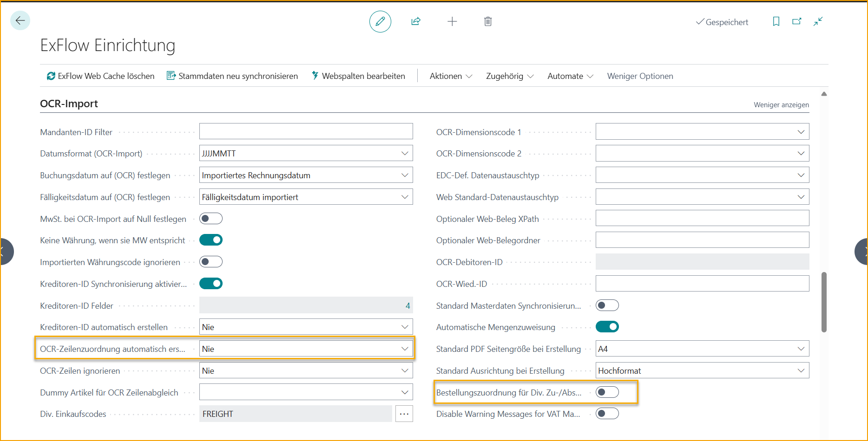Click the Mandanten-ID Filter input field
Image resolution: width=868 pixels, height=441 pixels.
click(x=306, y=131)
